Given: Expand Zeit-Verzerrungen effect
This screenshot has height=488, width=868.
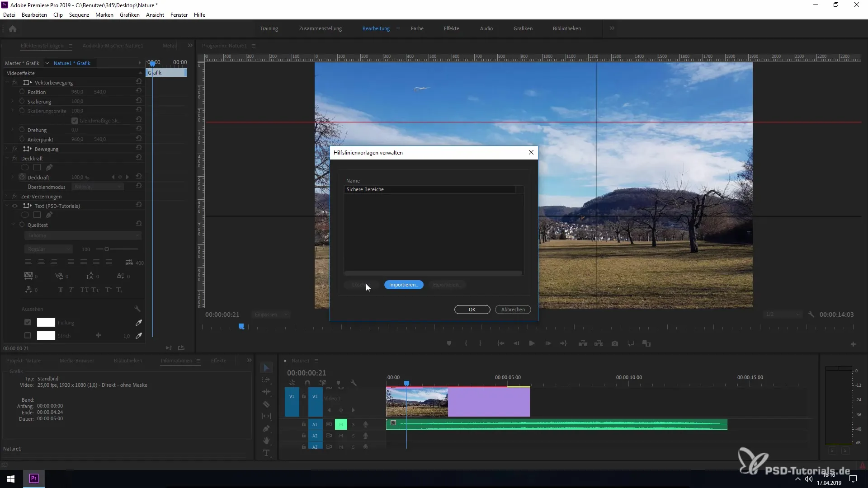Looking at the screenshot, I should [7, 197].
